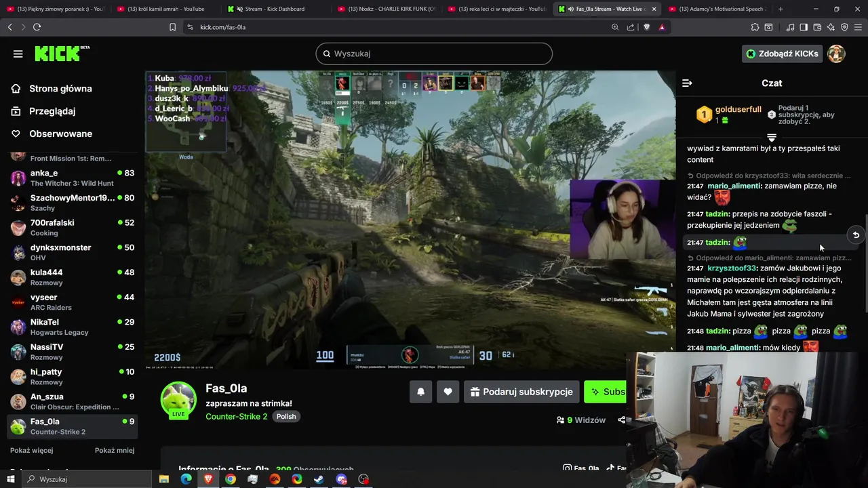The width and height of the screenshot is (868, 488).
Task: Click the address bar URL
Action: 222,27
